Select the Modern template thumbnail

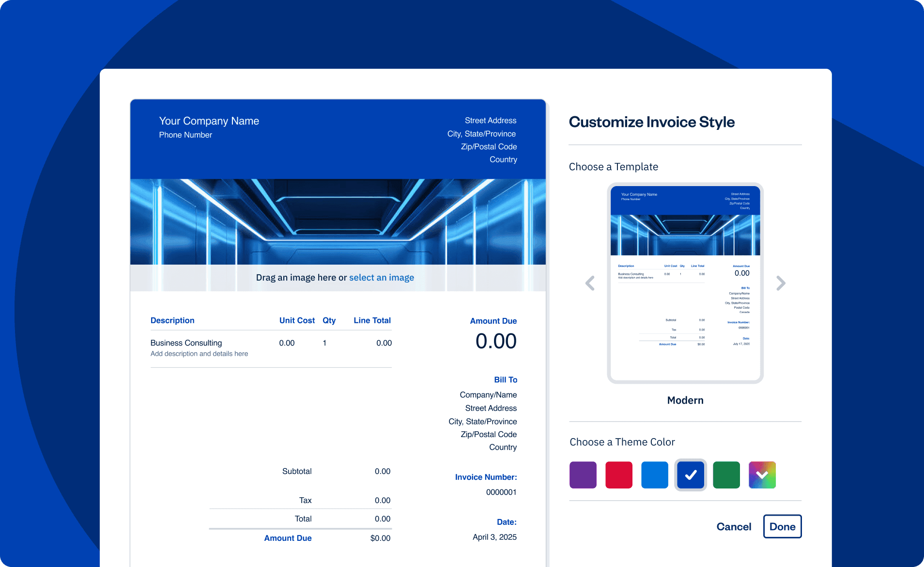tap(685, 283)
